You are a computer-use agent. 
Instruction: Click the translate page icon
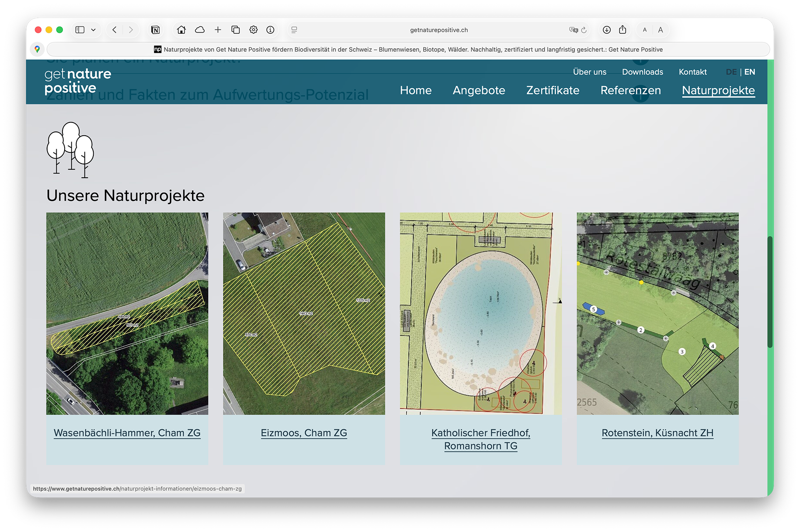tap(573, 30)
